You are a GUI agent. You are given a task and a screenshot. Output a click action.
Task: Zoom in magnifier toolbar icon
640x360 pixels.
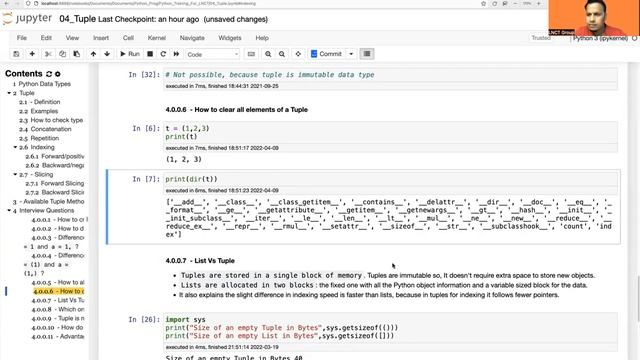pyautogui.click(x=268, y=54)
